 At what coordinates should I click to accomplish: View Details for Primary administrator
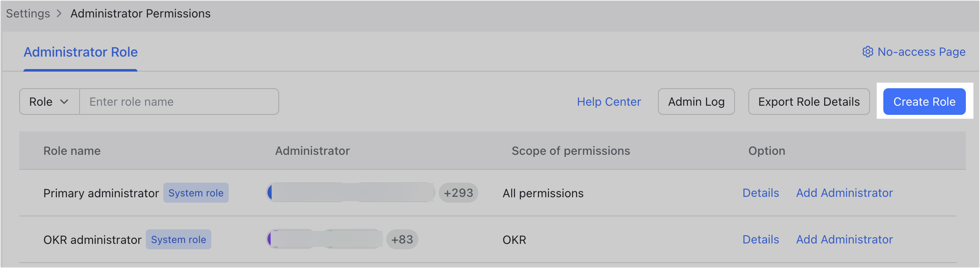(760, 193)
